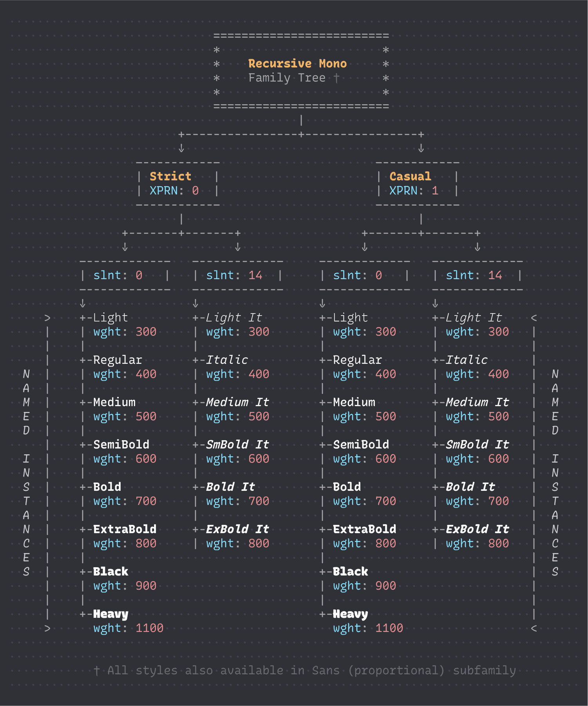Pick "Bold" in Casual slnt 0 branch
This screenshot has width=588, height=706.
pyautogui.click(x=347, y=487)
